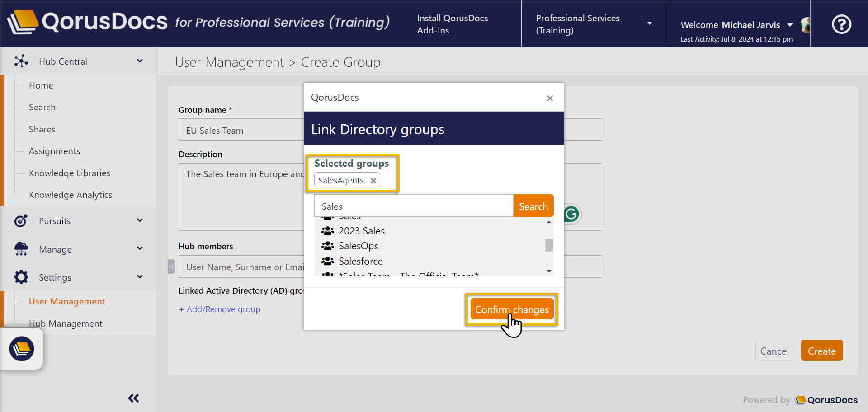Click the QorusDocs logo in header
This screenshot has height=412, width=868.
(88, 22)
